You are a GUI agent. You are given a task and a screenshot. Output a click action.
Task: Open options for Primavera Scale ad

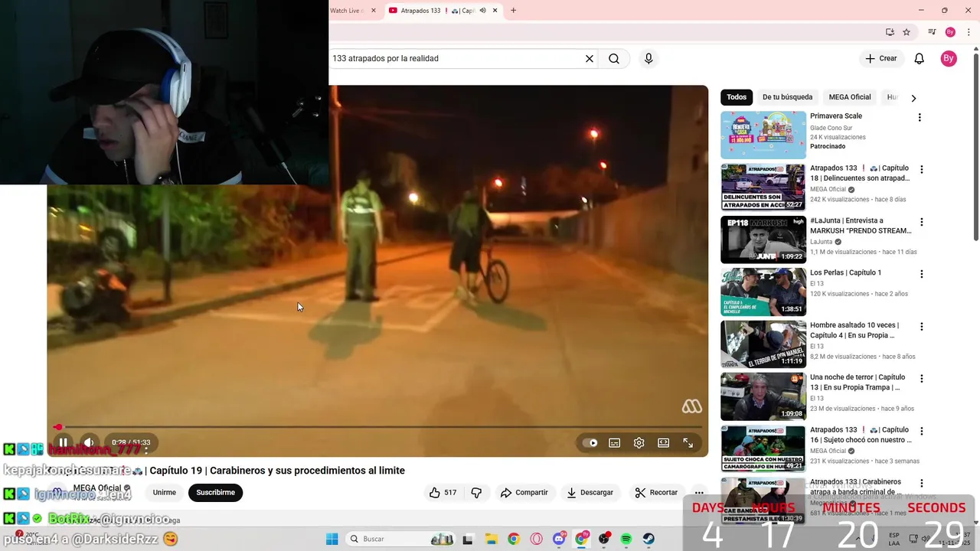pyautogui.click(x=920, y=117)
